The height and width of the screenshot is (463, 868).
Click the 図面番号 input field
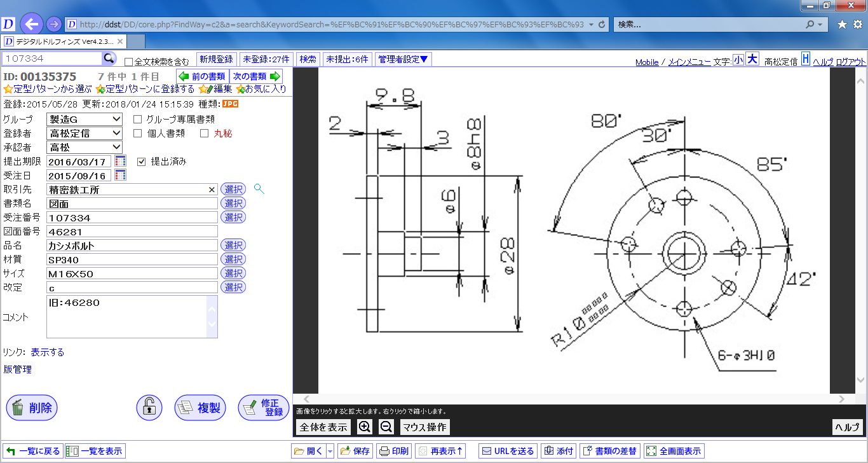(132, 231)
